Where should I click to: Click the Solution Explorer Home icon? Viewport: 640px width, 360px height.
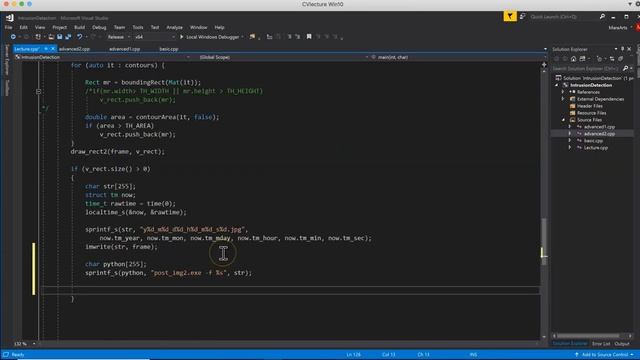(573, 59)
